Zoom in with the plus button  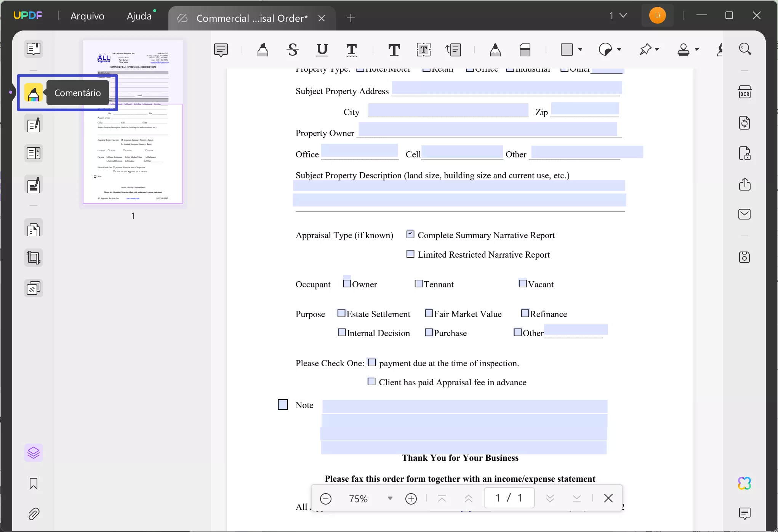(411, 498)
